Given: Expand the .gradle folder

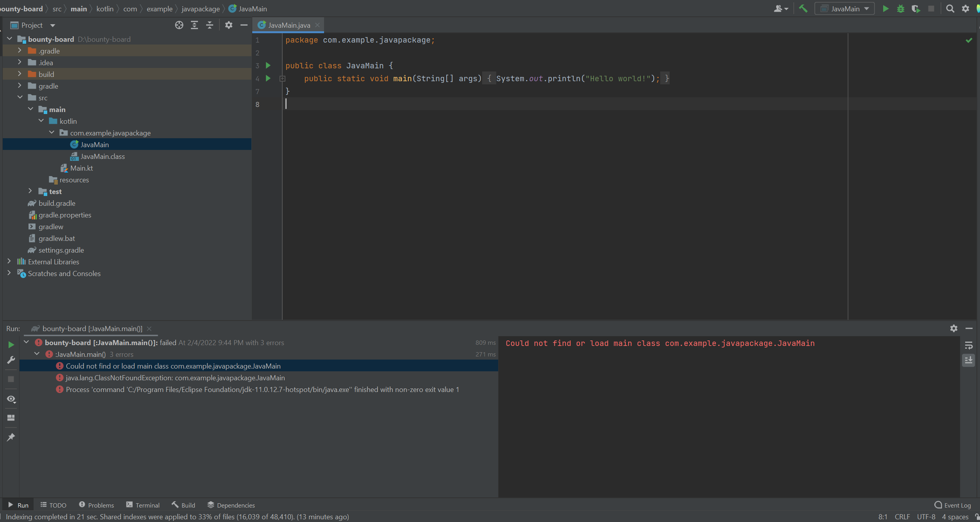Looking at the screenshot, I should coord(20,50).
